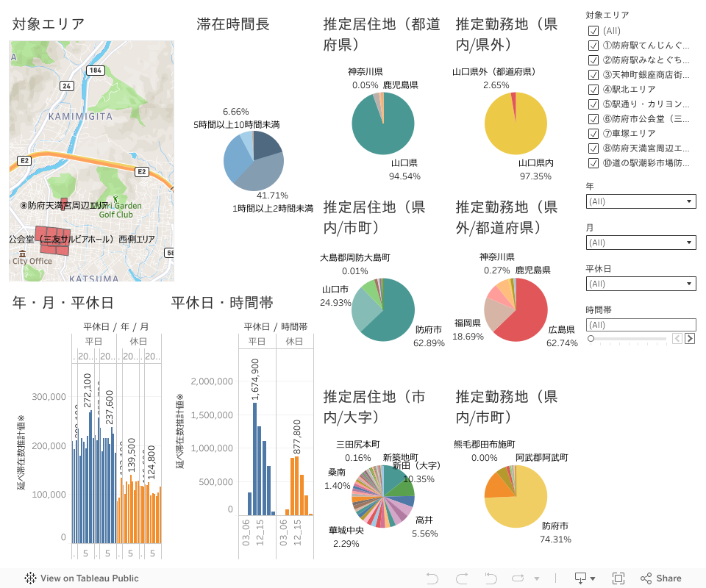Viewport: 706px width, 588px height.
Task: Toggle ⑥防府市公会堂 checkbox
Action: (593, 119)
